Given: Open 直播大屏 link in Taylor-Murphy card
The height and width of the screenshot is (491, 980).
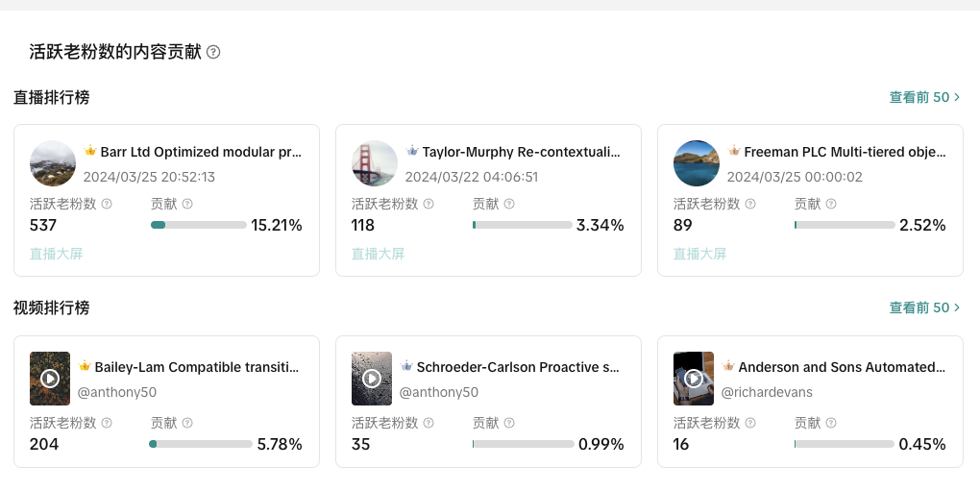Looking at the screenshot, I should 379,254.
